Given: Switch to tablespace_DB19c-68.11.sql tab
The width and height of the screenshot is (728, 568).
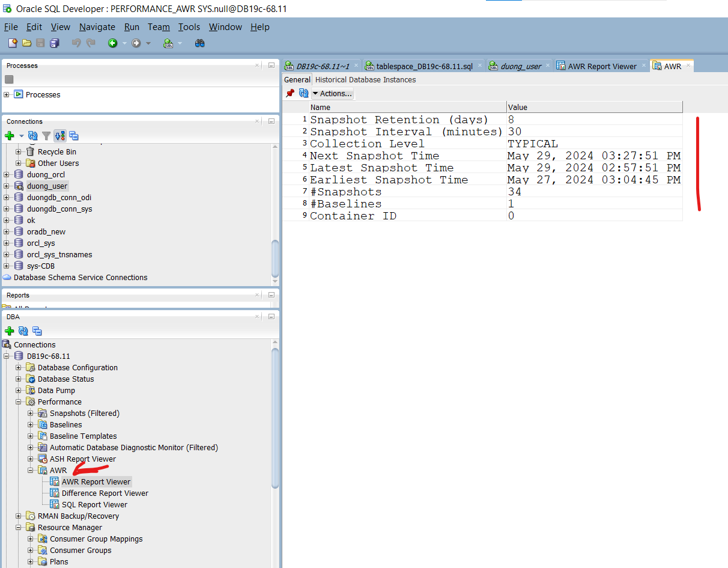Looking at the screenshot, I should [424, 66].
